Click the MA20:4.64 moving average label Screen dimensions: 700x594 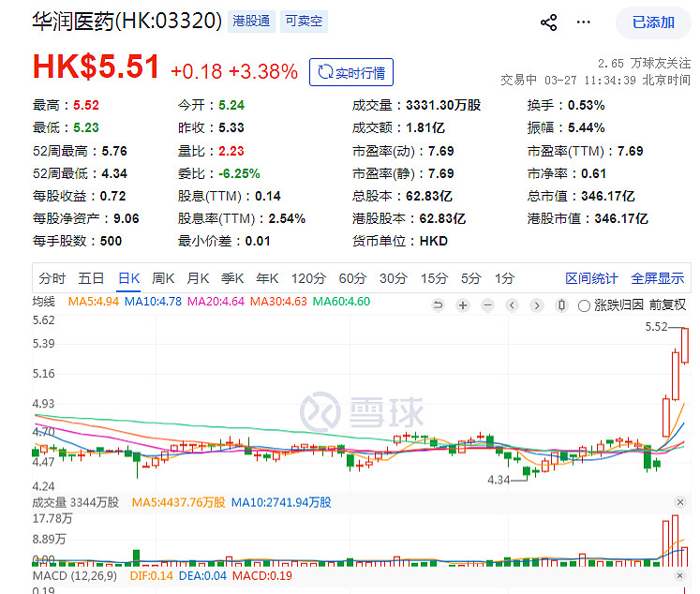tap(216, 302)
